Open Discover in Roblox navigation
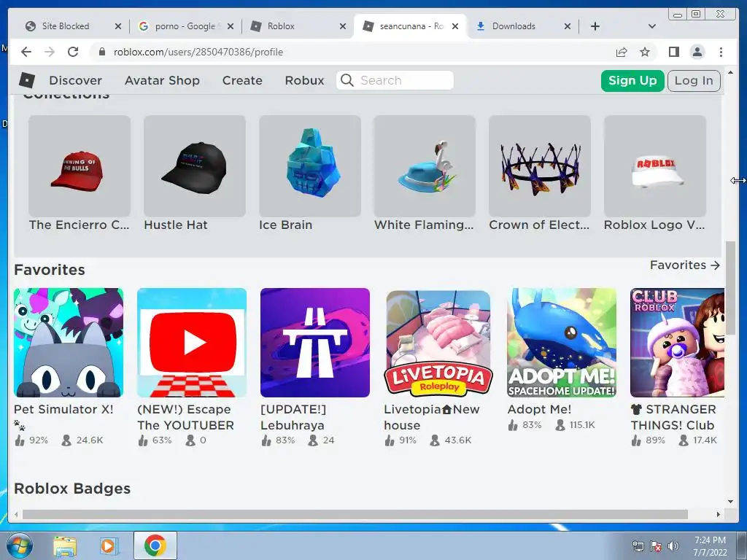This screenshot has width=747, height=560. (75, 80)
